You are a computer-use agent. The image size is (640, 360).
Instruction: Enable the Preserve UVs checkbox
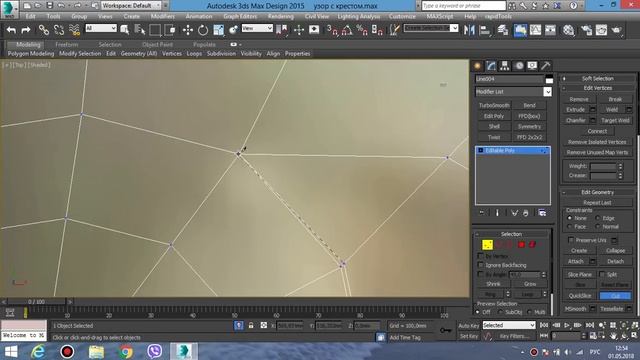click(x=571, y=240)
